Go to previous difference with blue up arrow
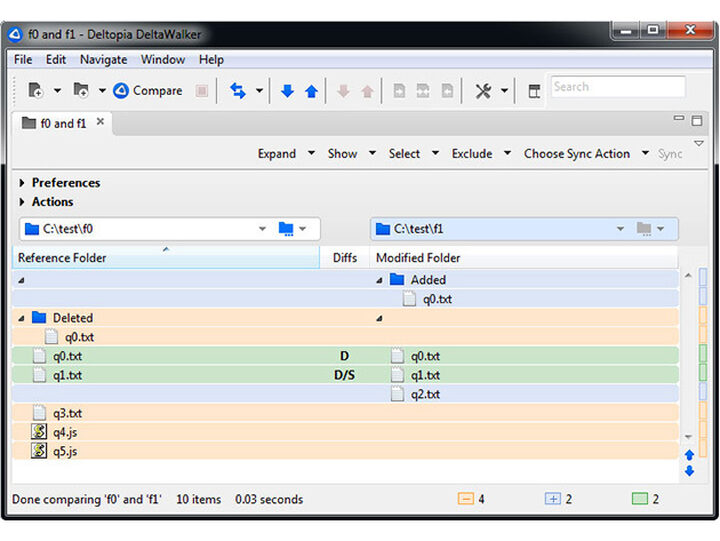 (x=311, y=91)
